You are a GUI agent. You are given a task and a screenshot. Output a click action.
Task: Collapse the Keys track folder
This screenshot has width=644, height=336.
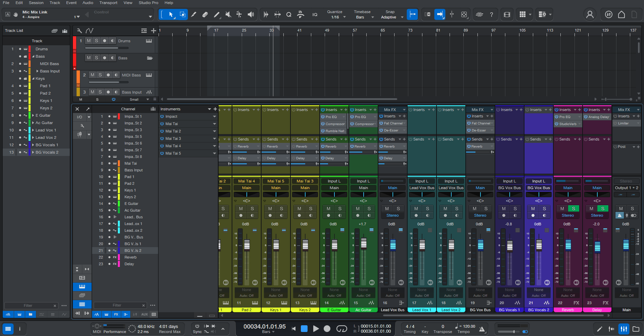click(x=34, y=78)
